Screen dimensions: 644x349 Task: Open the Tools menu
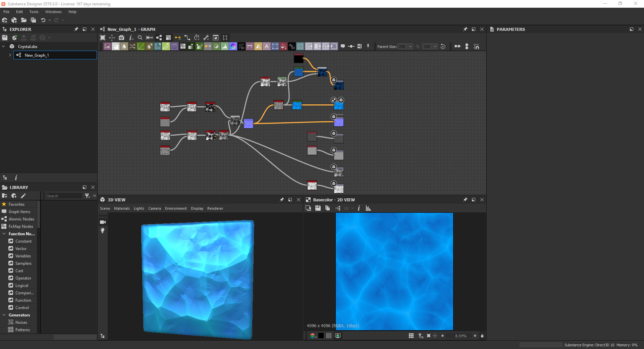click(x=34, y=12)
